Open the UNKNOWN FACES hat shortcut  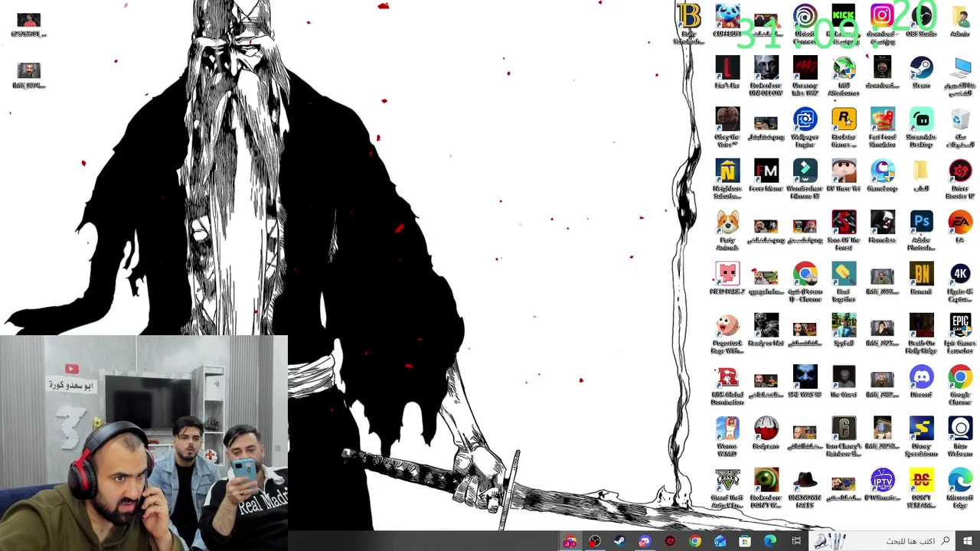point(805,487)
